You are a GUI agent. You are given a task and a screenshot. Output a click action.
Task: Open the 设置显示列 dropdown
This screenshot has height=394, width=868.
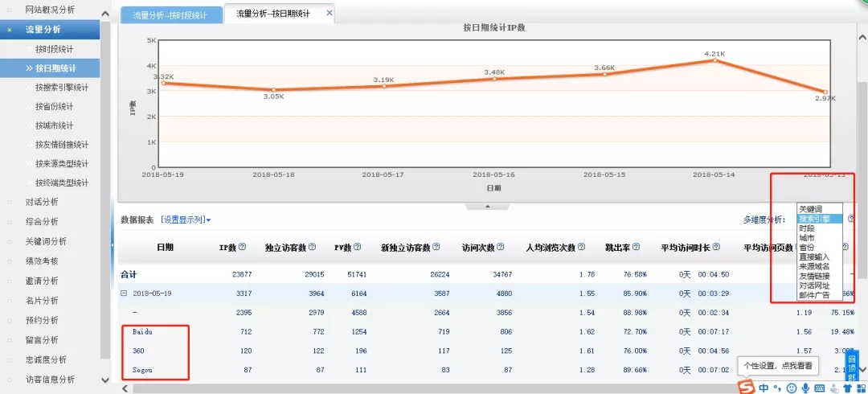click(x=186, y=220)
